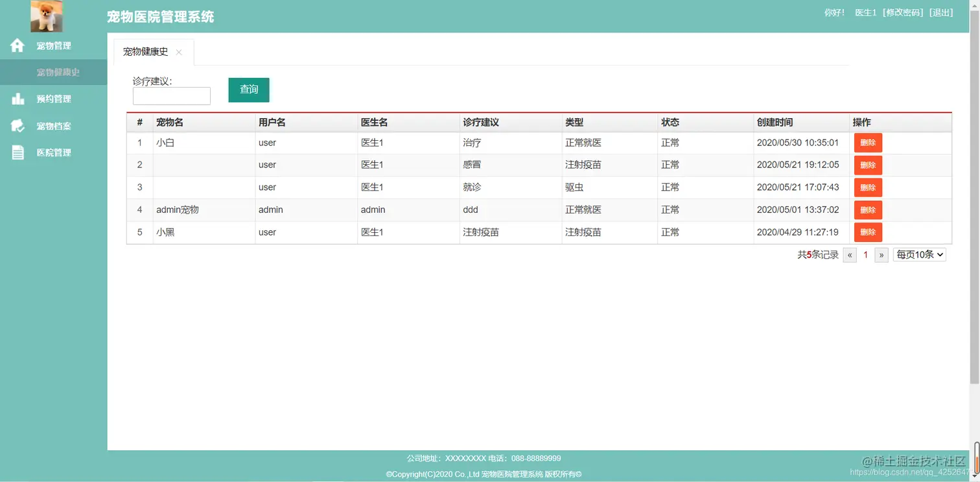Select 宠物健康史 in the sidebar
This screenshot has width=980, height=482.
point(54,72)
